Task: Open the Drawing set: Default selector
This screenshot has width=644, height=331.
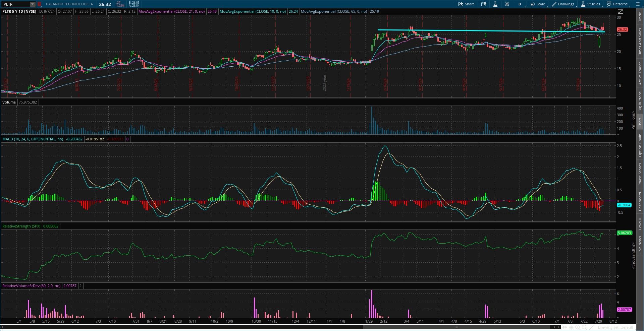Action: (615, 327)
